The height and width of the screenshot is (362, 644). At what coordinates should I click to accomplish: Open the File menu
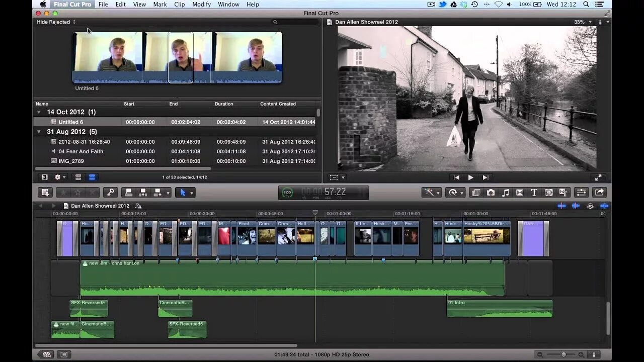pos(103,4)
